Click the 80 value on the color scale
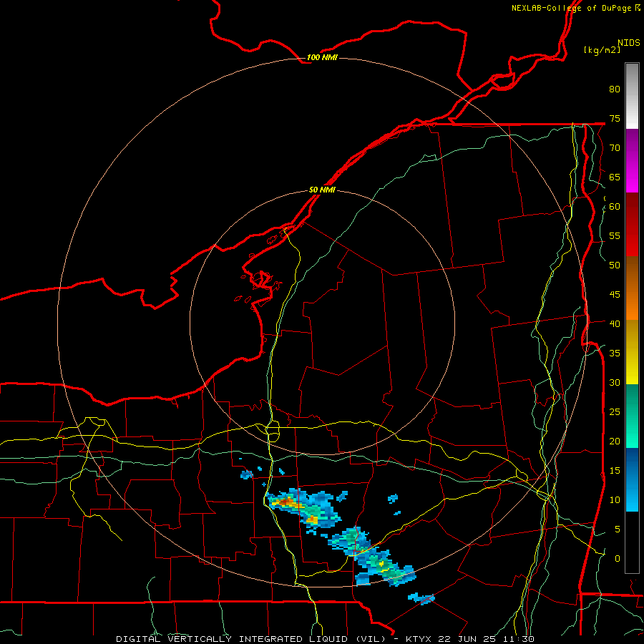The width and height of the screenshot is (644, 644). (x=615, y=89)
